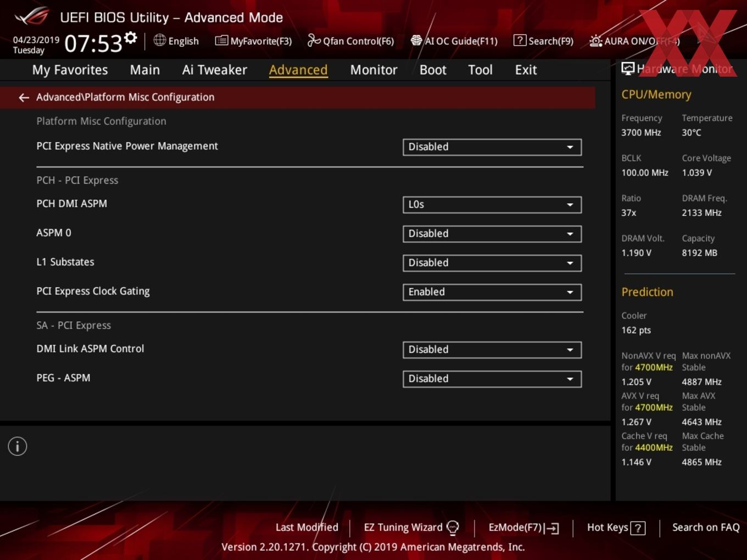Switch to the Main tab
The height and width of the screenshot is (560, 747).
pos(145,70)
